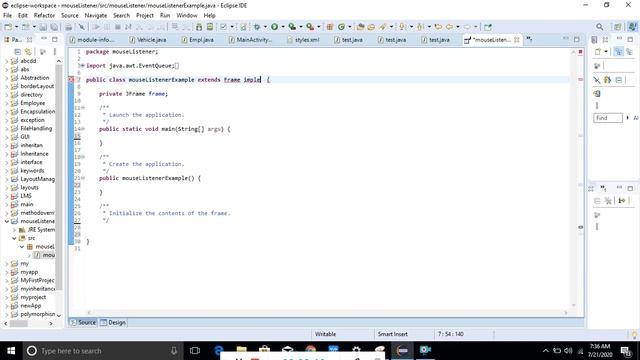Switch to styles.xml editor tab
The image size is (640, 360).
tap(303, 40)
